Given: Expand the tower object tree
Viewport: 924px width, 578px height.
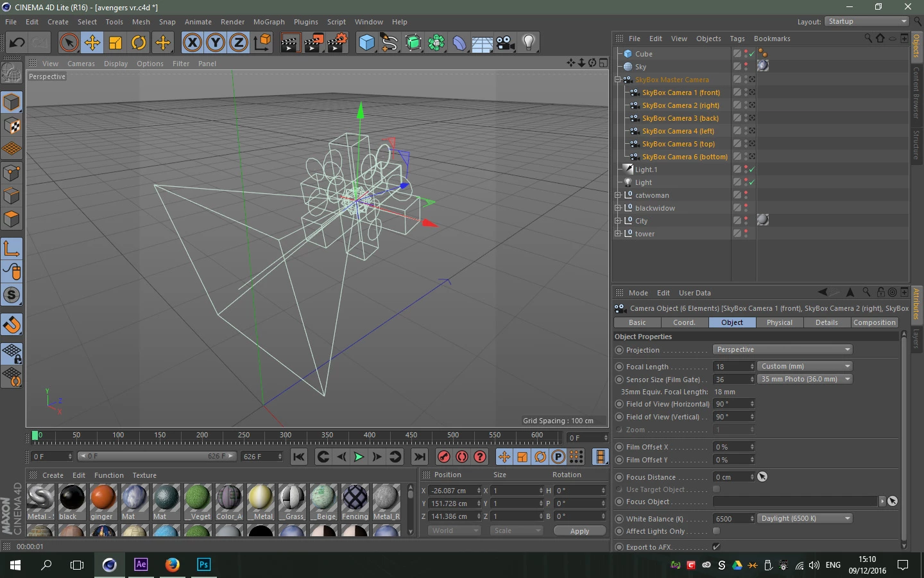Looking at the screenshot, I should pos(617,234).
